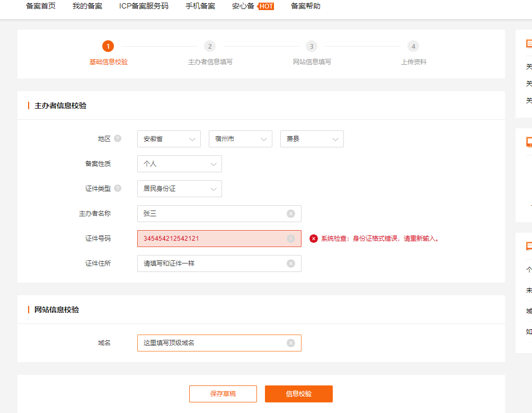The width and height of the screenshot is (532, 413).
Task: Click the 信息校验 button
Action: tap(298, 394)
